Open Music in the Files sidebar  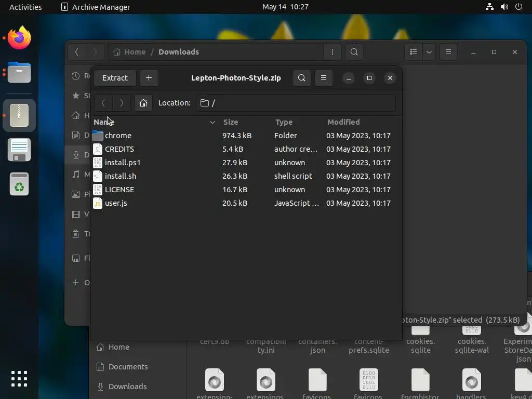coord(81,175)
